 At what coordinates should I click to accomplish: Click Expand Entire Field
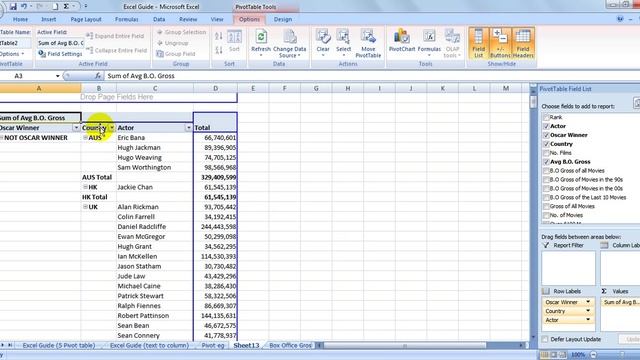click(115, 36)
